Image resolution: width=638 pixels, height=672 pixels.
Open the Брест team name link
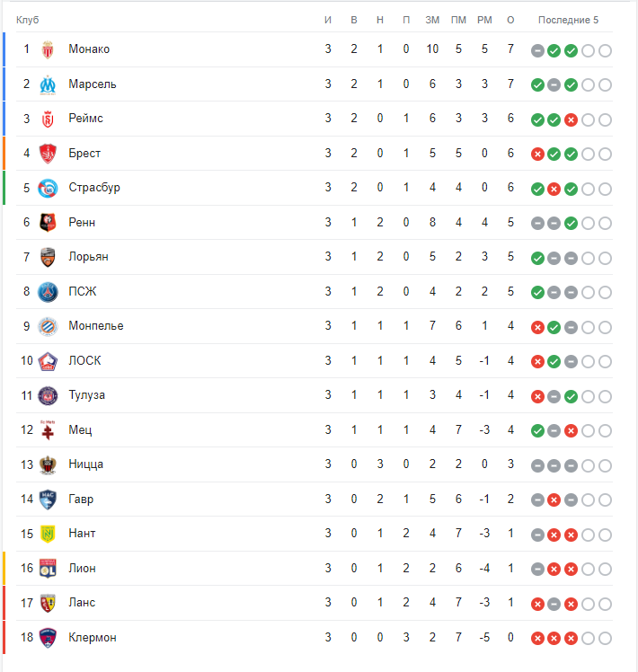pyautogui.click(x=84, y=153)
